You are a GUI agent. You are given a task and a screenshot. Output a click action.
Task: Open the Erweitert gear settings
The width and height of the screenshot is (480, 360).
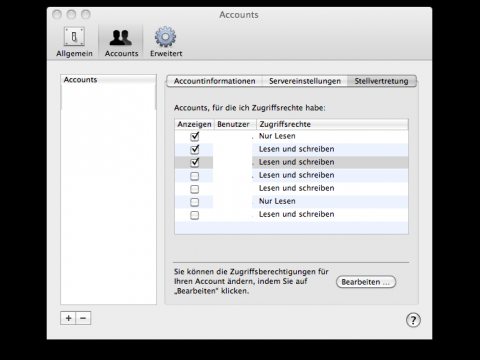coord(166,42)
